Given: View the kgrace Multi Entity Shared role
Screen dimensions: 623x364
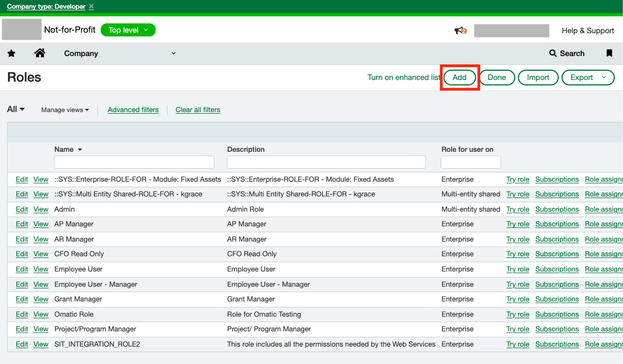Looking at the screenshot, I should [x=41, y=194].
